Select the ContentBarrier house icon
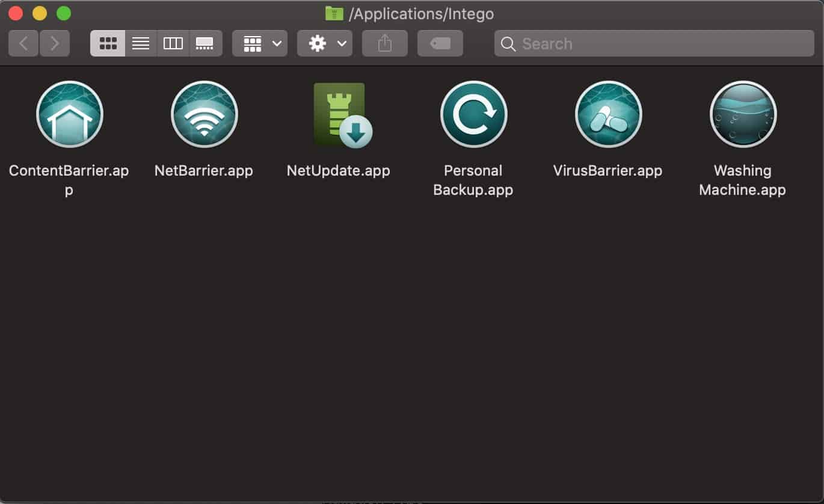Viewport: 824px width, 504px height. click(x=70, y=114)
